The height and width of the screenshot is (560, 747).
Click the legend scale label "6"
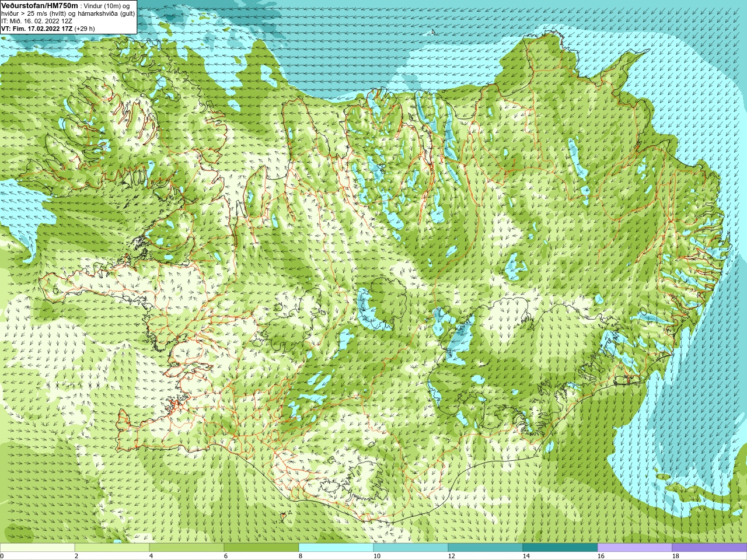226,556
